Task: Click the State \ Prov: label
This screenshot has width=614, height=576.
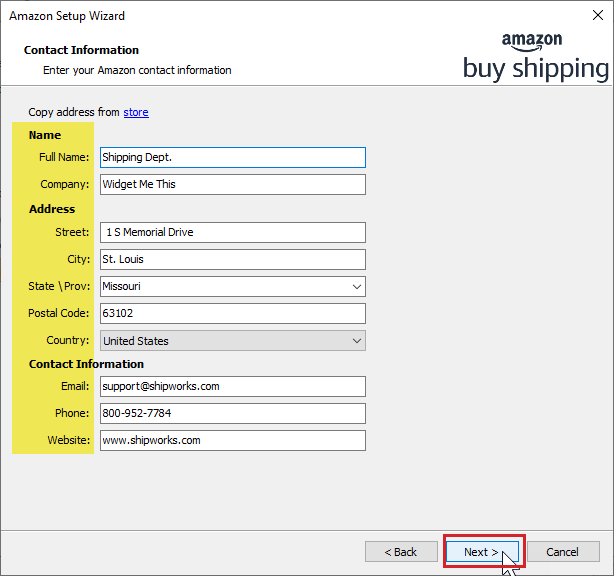Action: click(x=59, y=286)
